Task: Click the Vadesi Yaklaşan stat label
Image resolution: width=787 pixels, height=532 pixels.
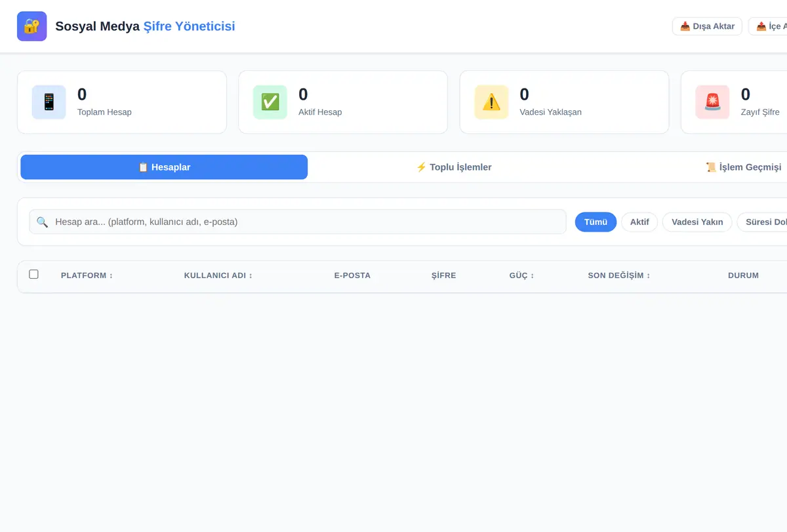Action: click(550, 112)
